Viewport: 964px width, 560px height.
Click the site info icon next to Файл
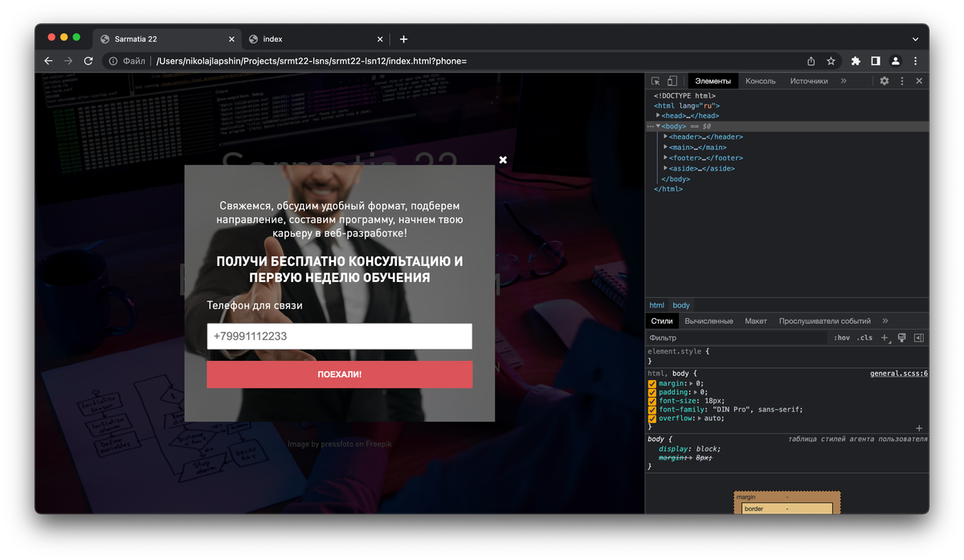click(x=113, y=61)
